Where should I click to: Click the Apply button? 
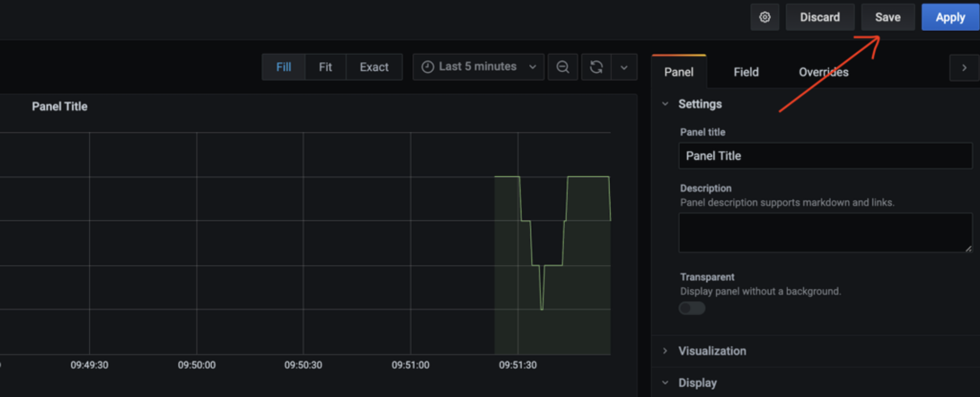[x=950, y=17]
